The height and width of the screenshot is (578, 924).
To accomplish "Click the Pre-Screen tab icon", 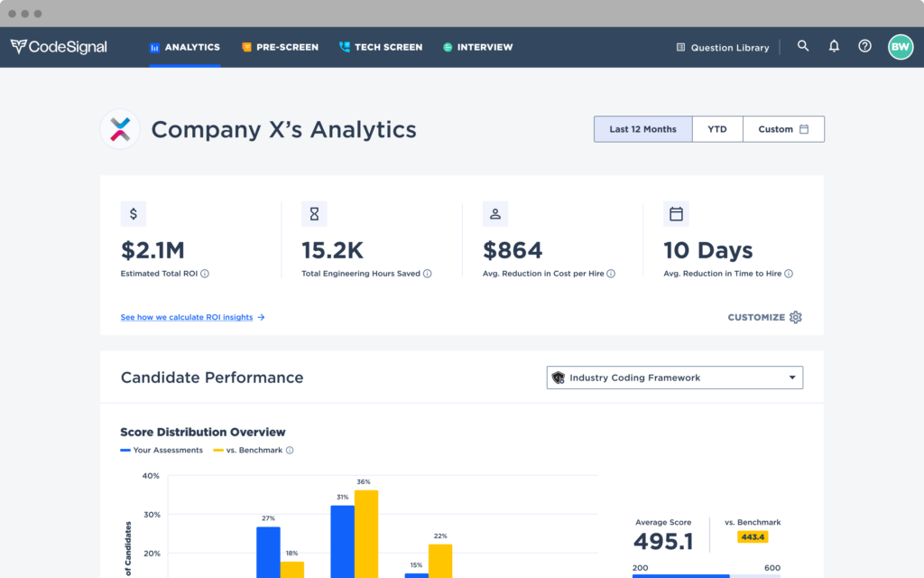I will [246, 47].
